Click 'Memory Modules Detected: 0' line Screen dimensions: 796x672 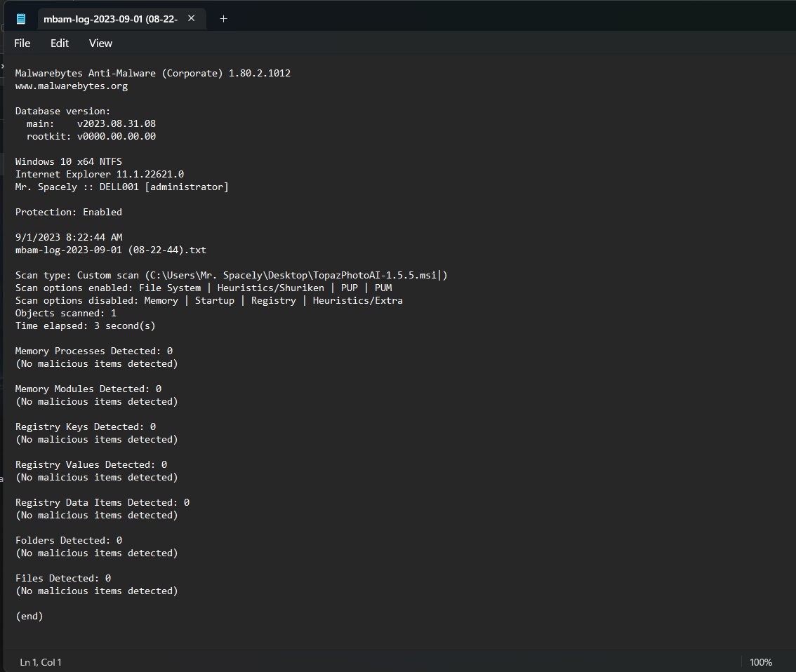[x=88, y=389]
